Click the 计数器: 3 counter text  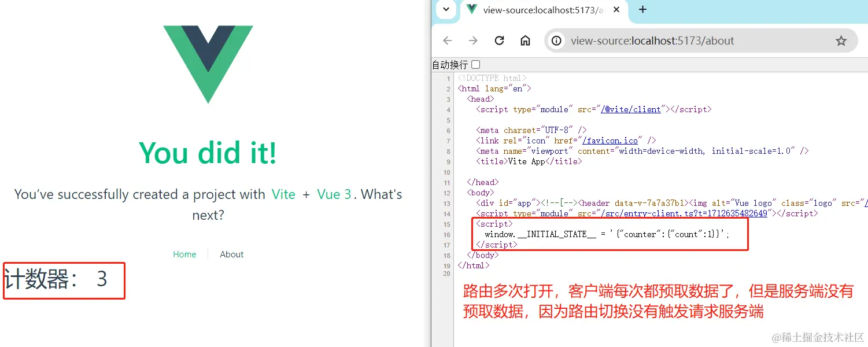[56, 279]
